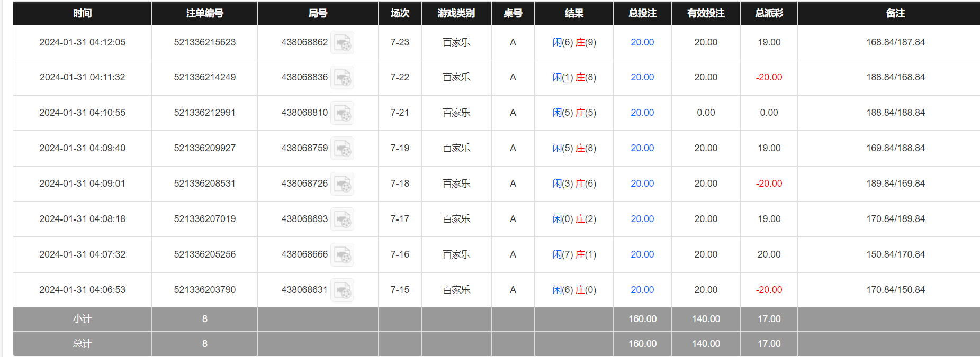Click remark 168.84/187.84 in first row

point(895,42)
